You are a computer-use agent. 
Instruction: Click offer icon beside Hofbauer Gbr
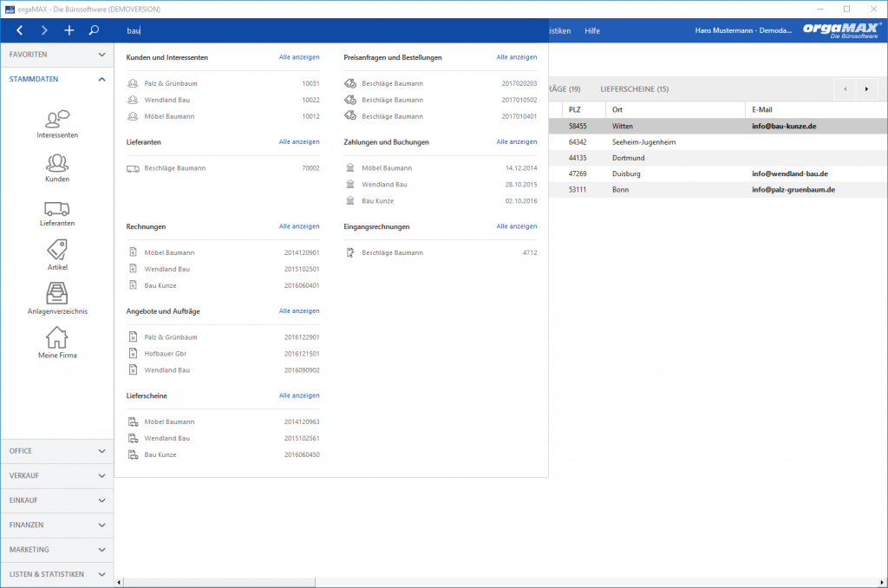tap(133, 354)
